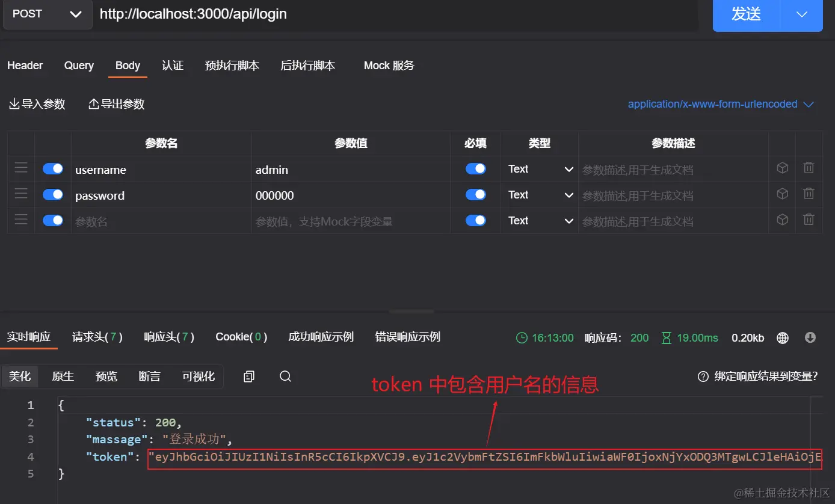The height and width of the screenshot is (504, 835).
Task: Click cube icon in password row
Action: pos(782,194)
